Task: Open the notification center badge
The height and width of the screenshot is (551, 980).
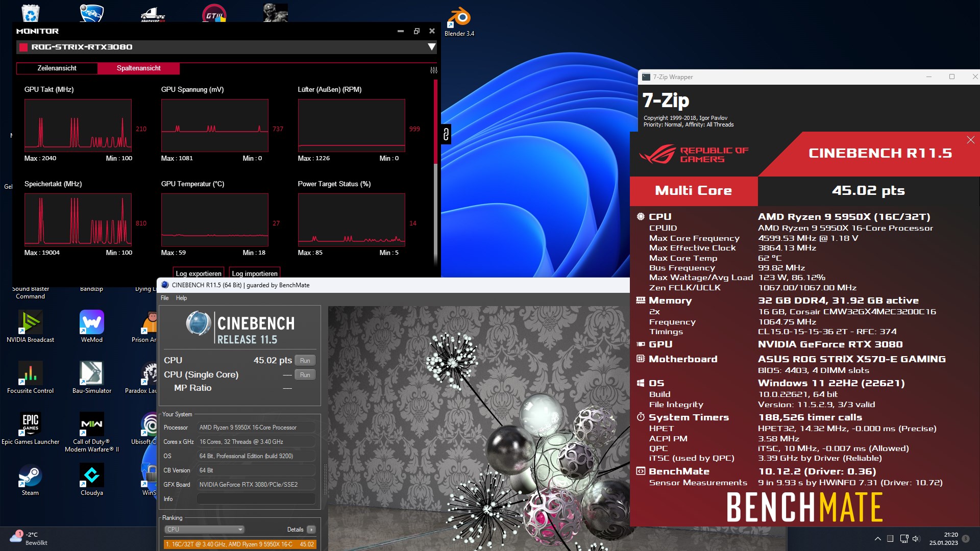Action: 965,539
